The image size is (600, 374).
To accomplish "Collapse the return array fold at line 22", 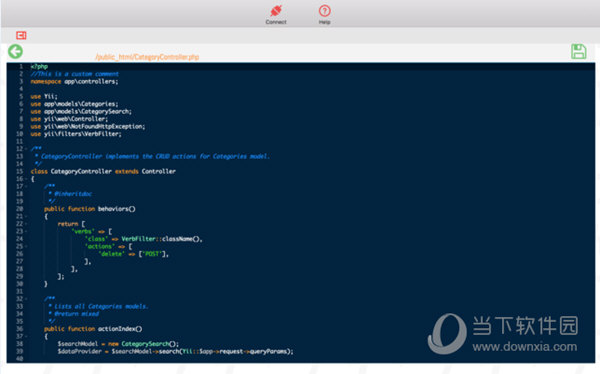I will 26,224.
